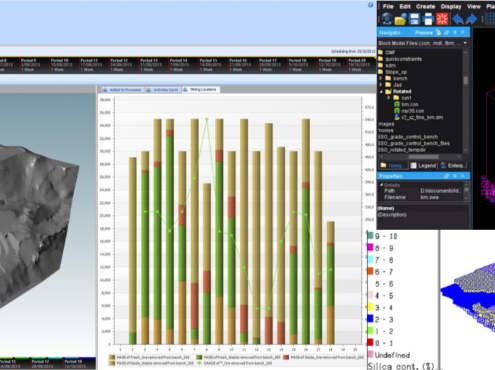This screenshot has height=370, width=495.
Task: Click the blue redo arrow icon
Action: [x=471, y=19]
